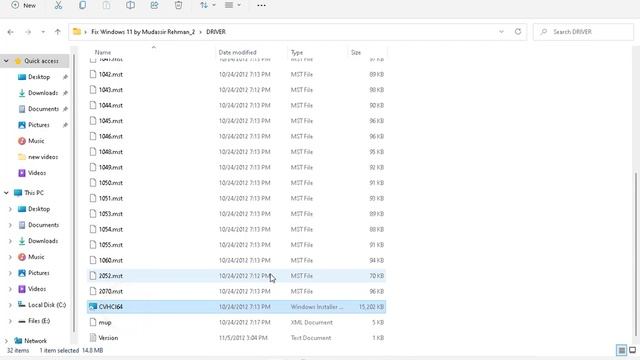The image size is (640, 360).
Task: Open Documents under Quick access
Action: 43,109
